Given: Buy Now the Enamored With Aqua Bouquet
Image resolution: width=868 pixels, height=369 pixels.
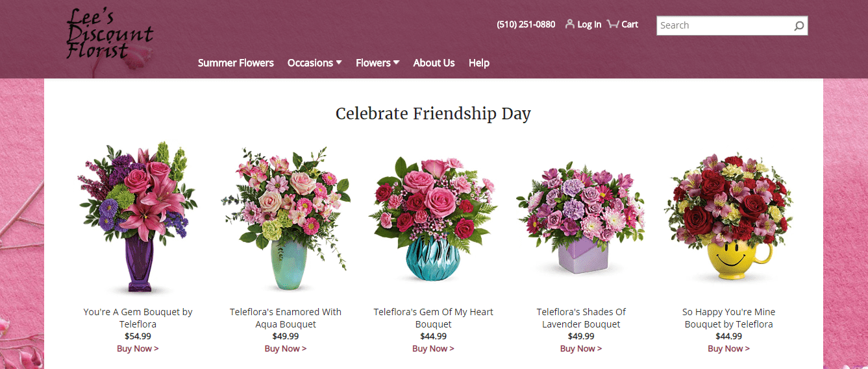Looking at the screenshot, I should coord(286,349).
